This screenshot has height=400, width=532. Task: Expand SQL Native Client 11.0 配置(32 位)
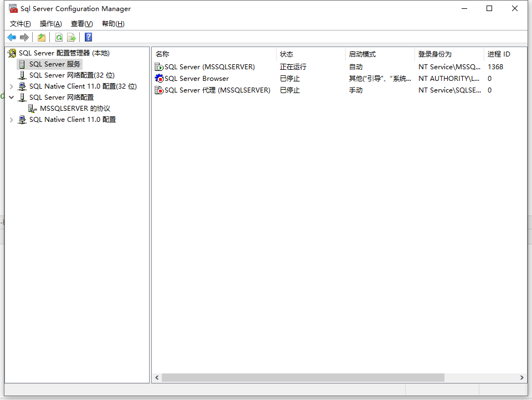11,86
